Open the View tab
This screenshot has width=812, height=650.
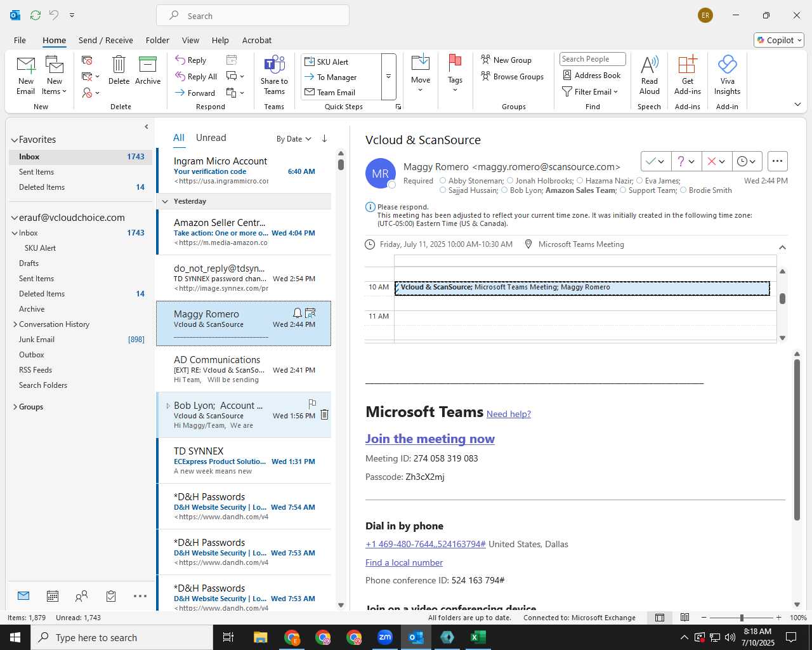[x=190, y=40]
